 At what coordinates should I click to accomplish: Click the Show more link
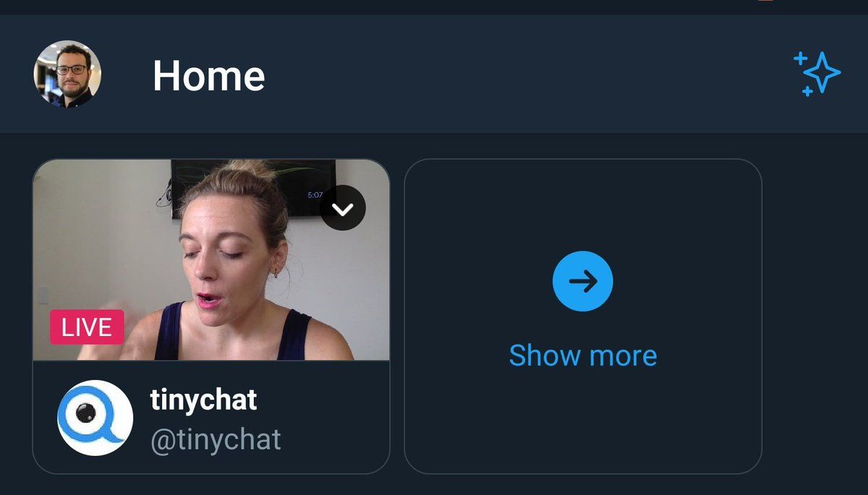[x=583, y=356]
